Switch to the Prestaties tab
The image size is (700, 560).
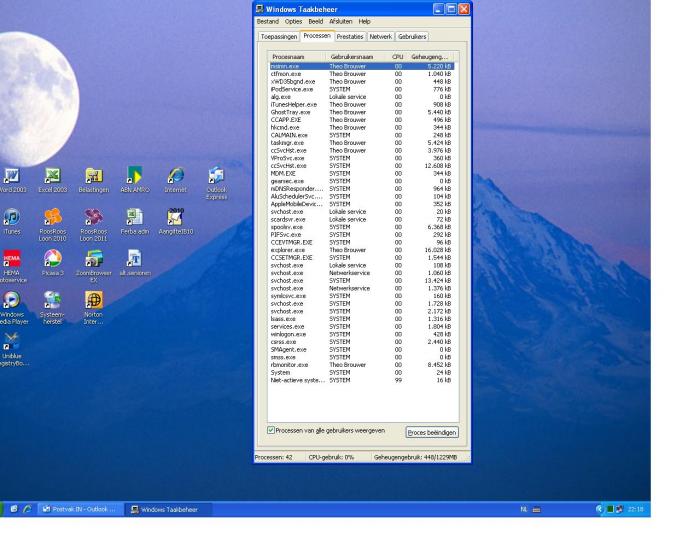pyautogui.click(x=351, y=36)
